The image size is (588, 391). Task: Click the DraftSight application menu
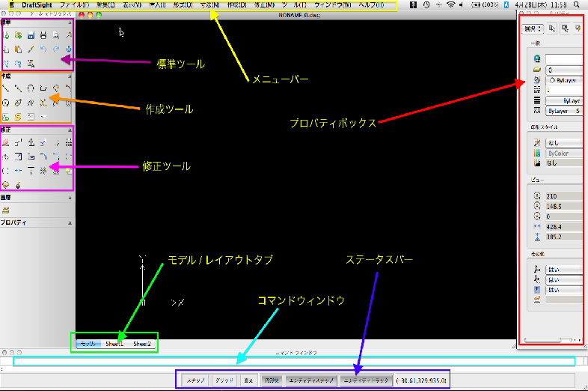click(37, 5)
